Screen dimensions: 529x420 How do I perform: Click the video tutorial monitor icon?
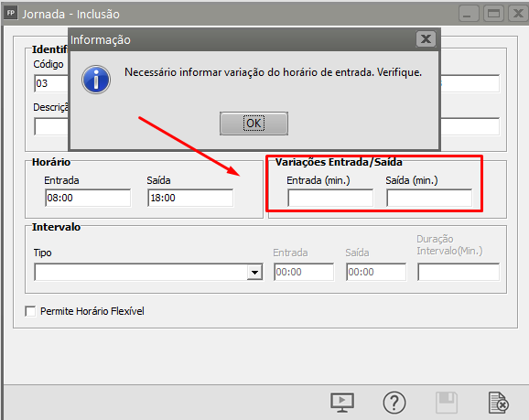[342, 402]
